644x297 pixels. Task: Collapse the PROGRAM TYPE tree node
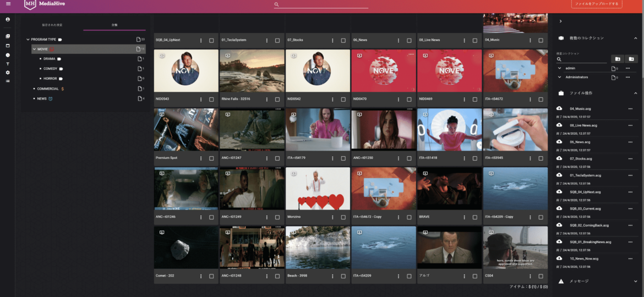pyautogui.click(x=28, y=40)
